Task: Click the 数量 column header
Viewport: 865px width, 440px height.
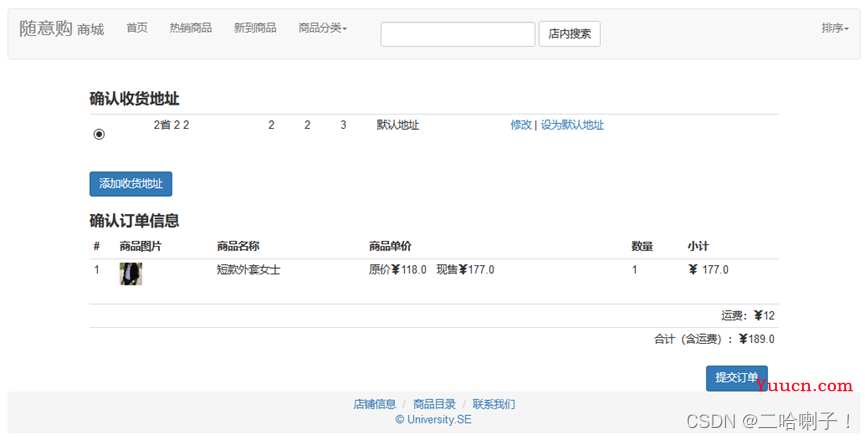Action: [x=642, y=246]
